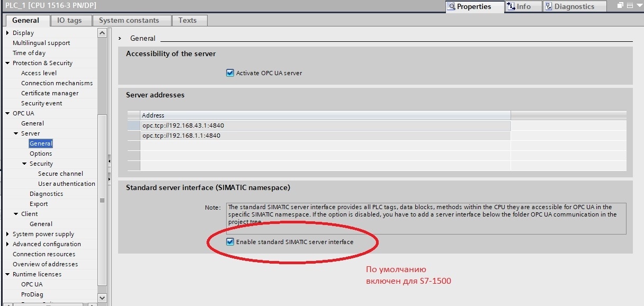Disable Enable standard SIMATIC server interface checkbox
This screenshot has height=306, width=644.
(x=230, y=242)
